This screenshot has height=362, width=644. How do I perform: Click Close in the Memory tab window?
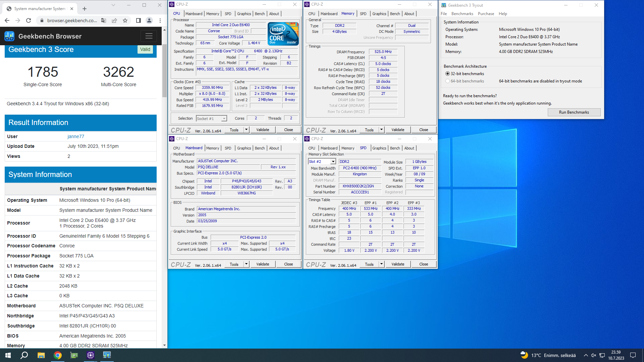[424, 130]
